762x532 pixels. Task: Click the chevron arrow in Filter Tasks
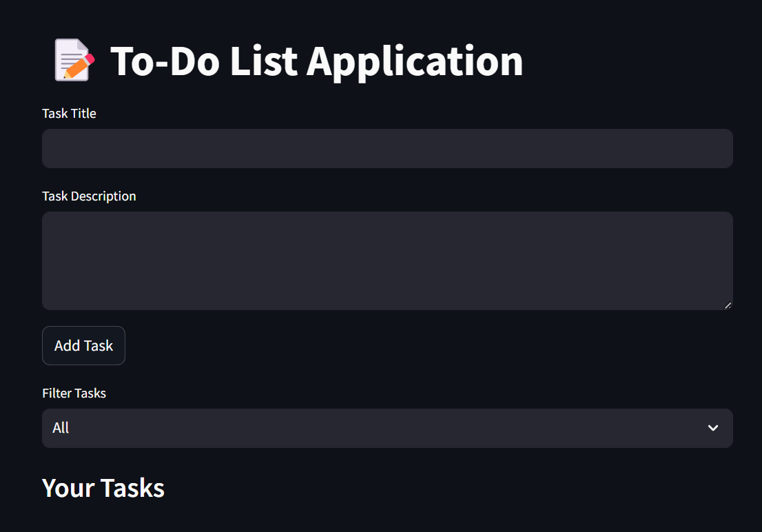pos(713,428)
